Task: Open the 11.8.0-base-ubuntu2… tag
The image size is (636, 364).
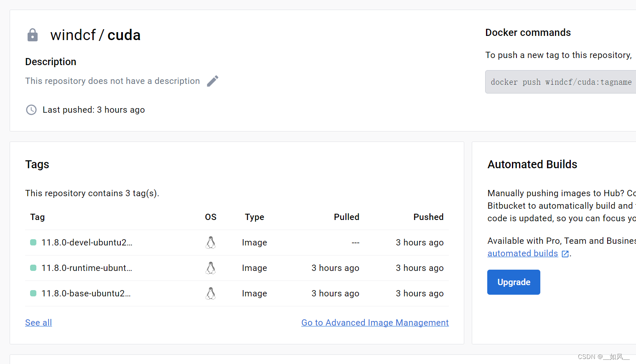Action: [86, 293]
